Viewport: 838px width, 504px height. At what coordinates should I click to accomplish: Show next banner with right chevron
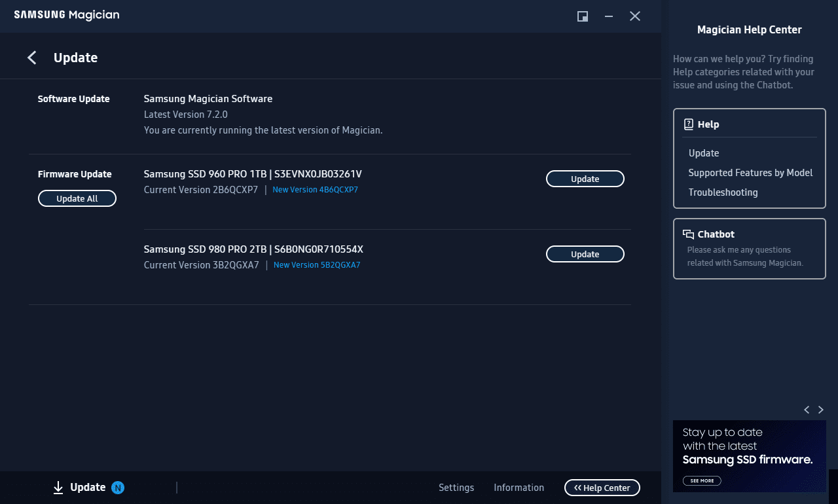[821, 410]
